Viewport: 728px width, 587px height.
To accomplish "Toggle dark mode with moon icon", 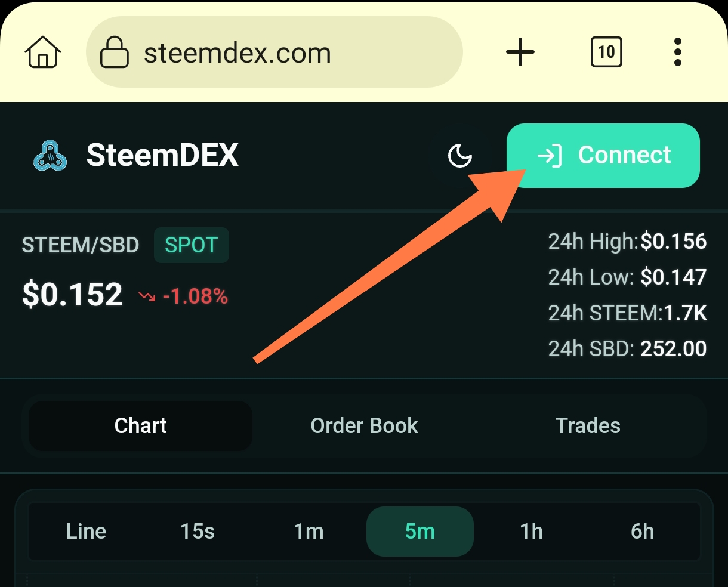I will point(460,156).
